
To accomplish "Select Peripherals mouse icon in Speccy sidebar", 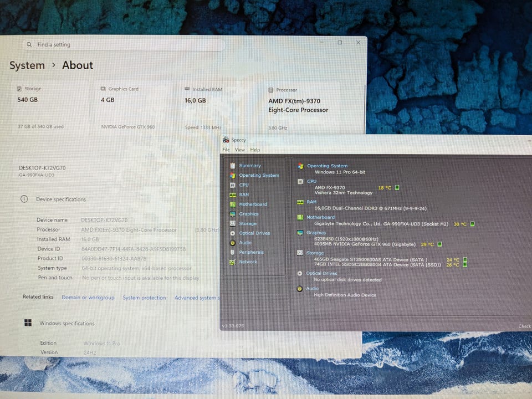I will (x=232, y=253).
